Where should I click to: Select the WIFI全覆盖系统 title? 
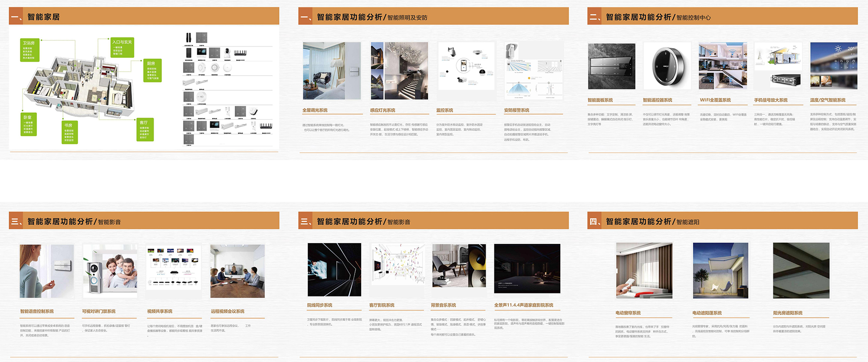point(715,100)
